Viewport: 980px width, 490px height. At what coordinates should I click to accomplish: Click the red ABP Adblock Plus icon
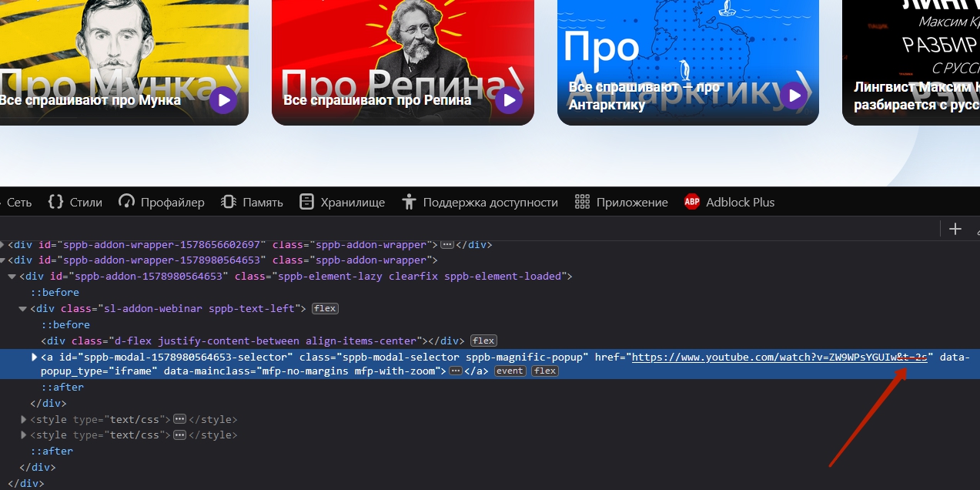point(692,203)
